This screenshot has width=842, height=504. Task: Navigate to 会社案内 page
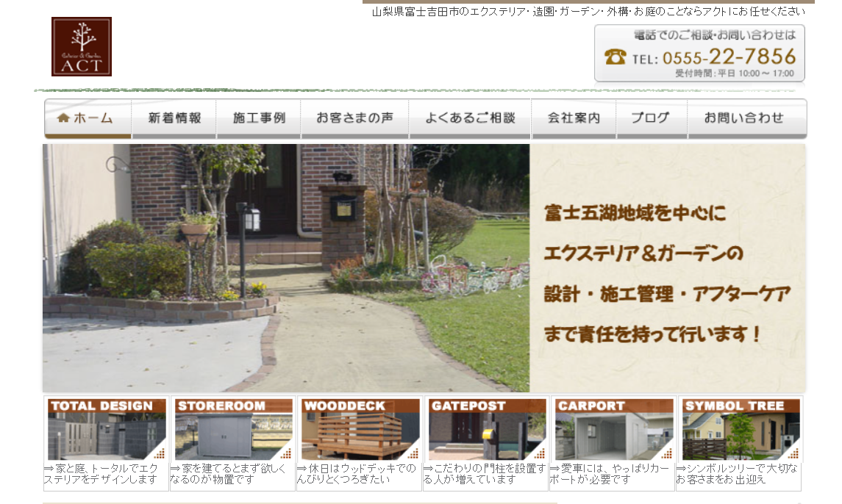pos(574,118)
